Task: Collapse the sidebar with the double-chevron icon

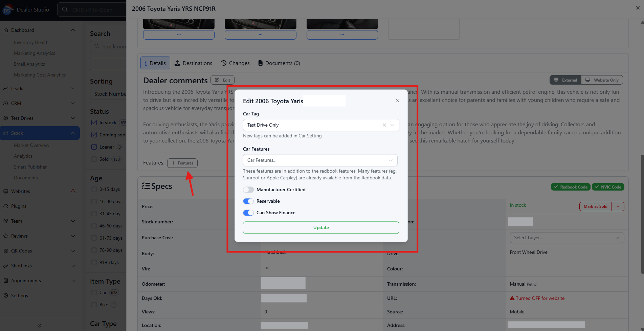Action: click(40, 325)
